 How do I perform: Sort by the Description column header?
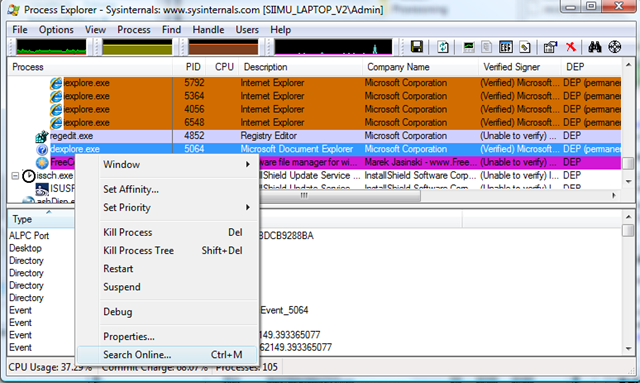(x=300, y=67)
